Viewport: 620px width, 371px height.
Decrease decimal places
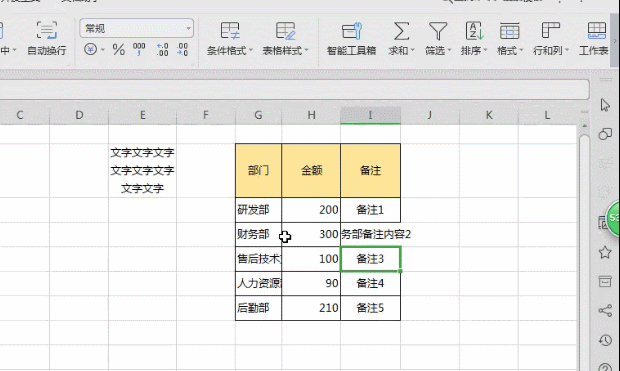click(182, 49)
